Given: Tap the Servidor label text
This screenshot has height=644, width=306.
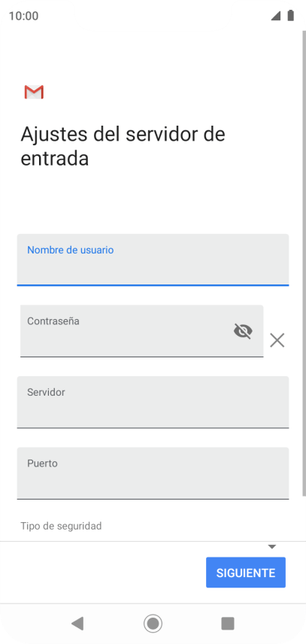Looking at the screenshot, I should click(46, 392).
